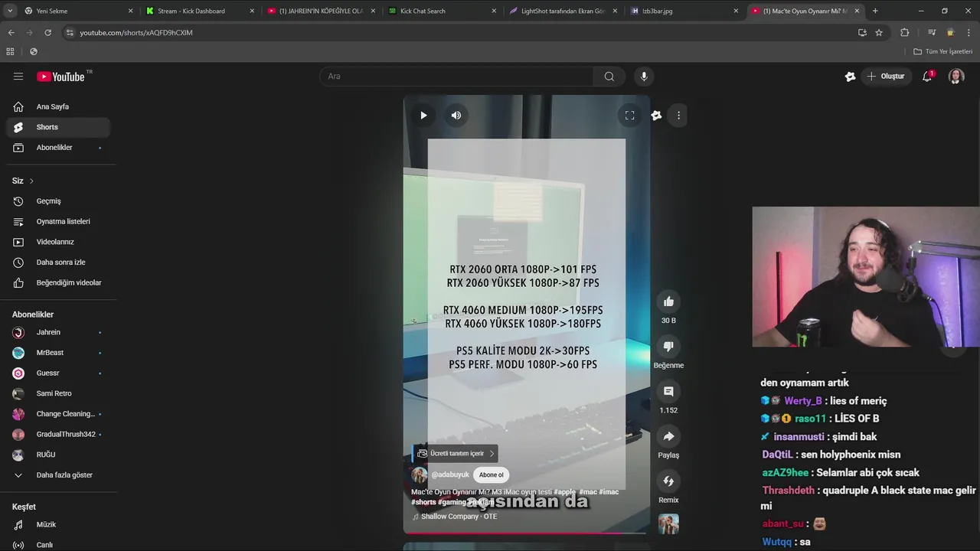Click the search magnifier button
Screen dimensions: 980x551
609,77
